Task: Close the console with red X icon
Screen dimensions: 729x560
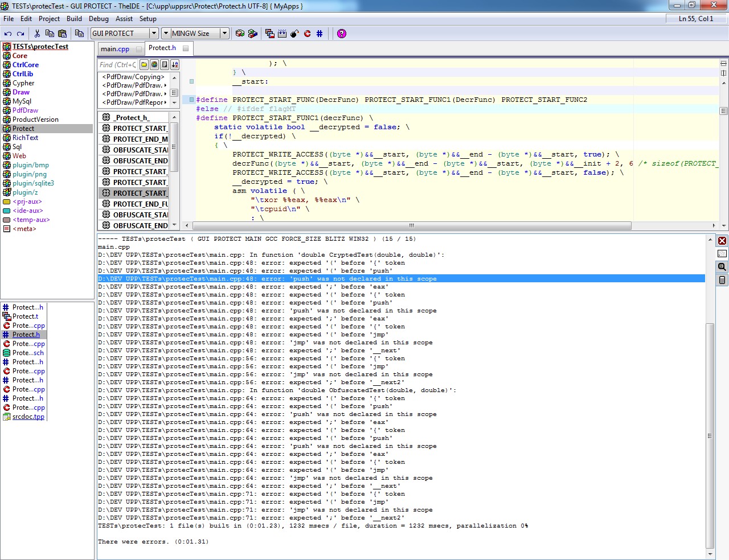Action: coord(722,241)
